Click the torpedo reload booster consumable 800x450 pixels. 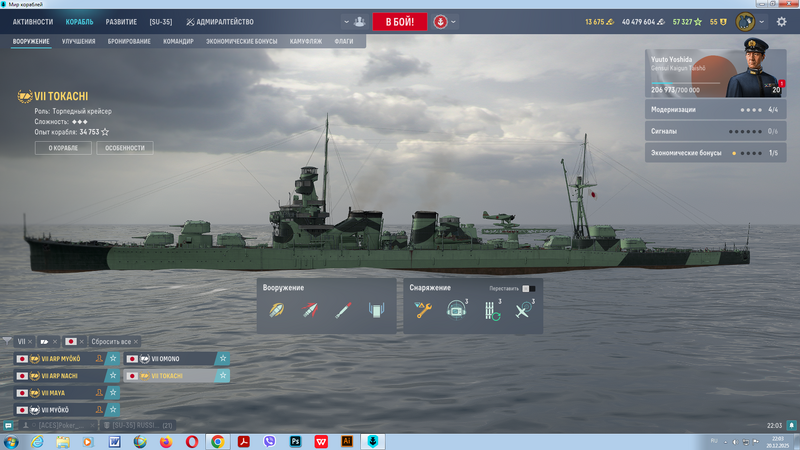[x=489, y=311]
